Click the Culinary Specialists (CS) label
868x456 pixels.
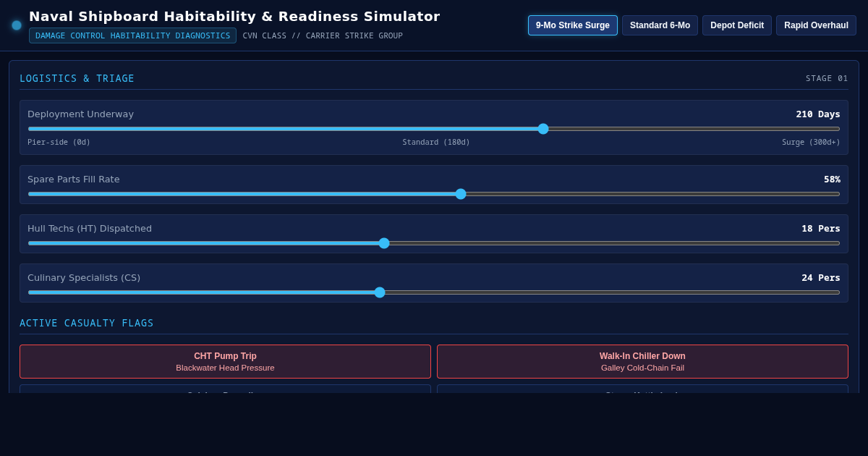[x=84, y=277]
